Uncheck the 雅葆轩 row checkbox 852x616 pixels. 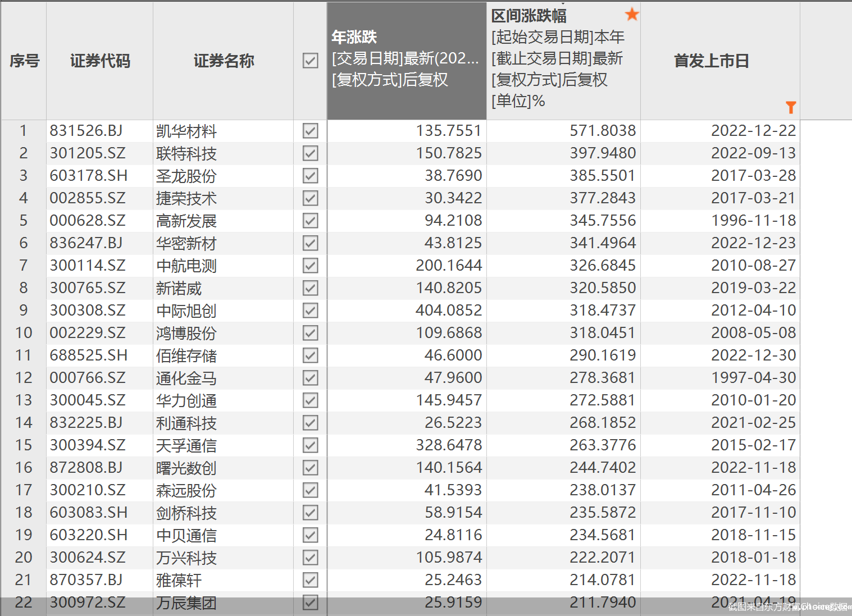pos(309,580)
